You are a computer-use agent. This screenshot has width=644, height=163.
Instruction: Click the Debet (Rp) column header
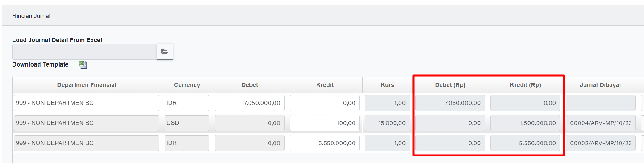[450, 85]
